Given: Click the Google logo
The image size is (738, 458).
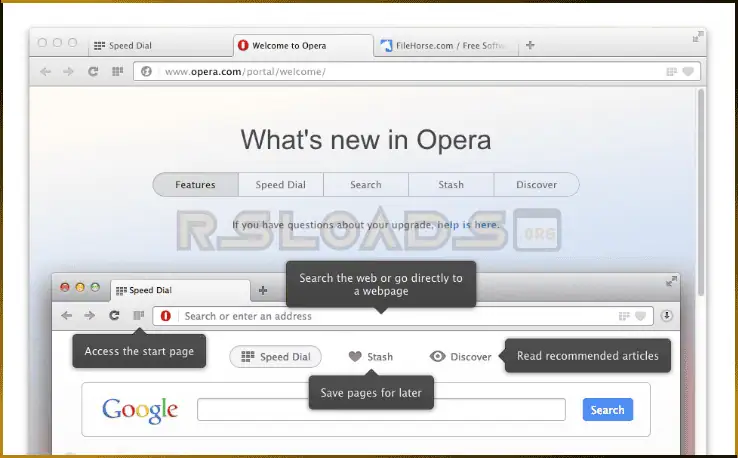Looking at the screenshot, I should coord(140,410).
